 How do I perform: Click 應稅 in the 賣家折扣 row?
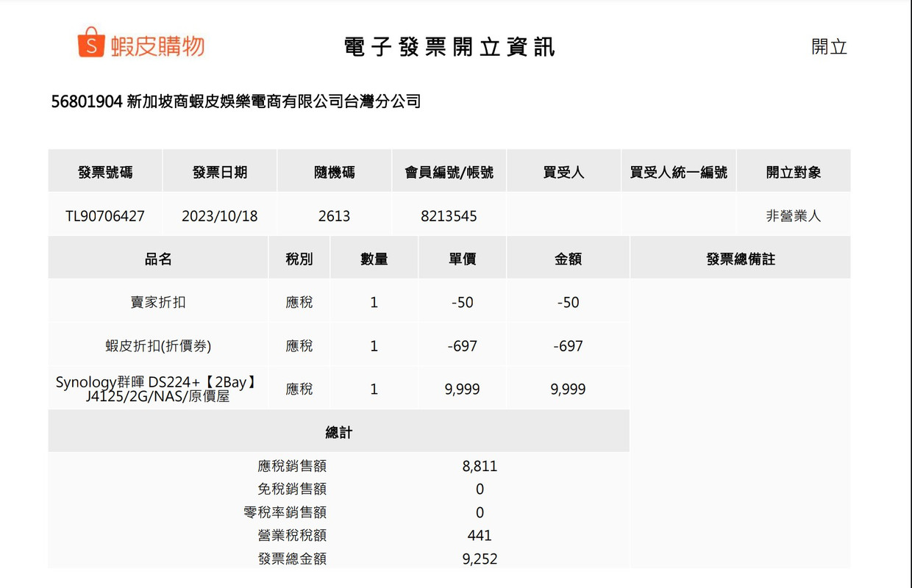coord(299,302)
